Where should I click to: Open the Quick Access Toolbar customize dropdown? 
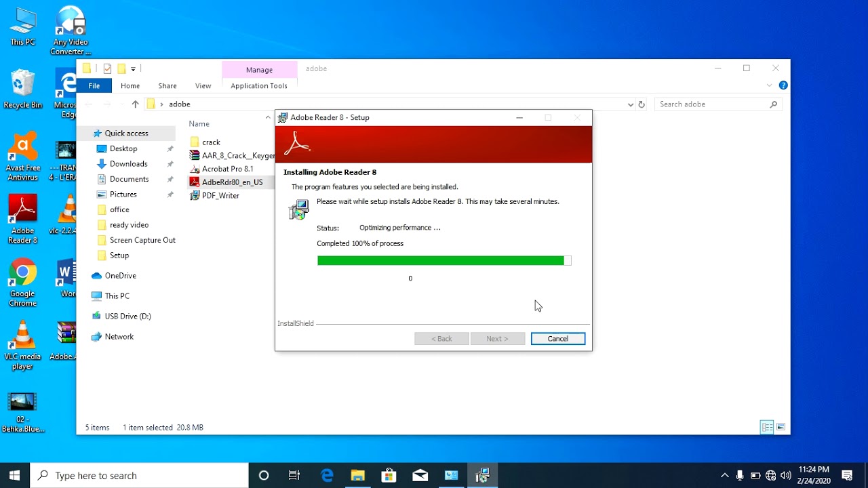[x=134, y=68]
